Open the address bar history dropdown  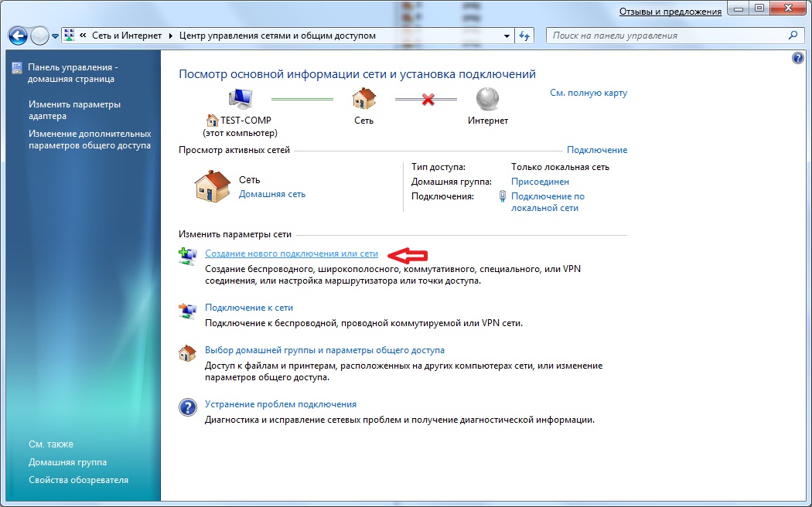[x=507, y=36]
